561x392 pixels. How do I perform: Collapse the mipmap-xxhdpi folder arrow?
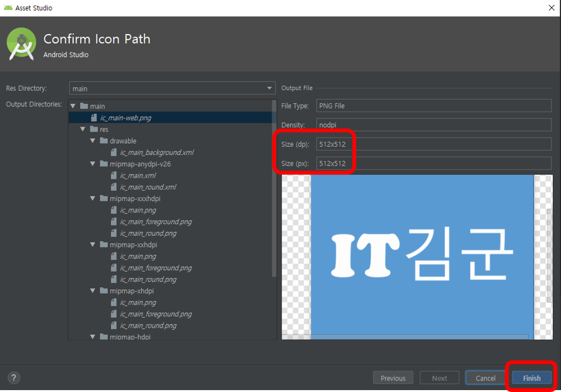coord(93,245)
